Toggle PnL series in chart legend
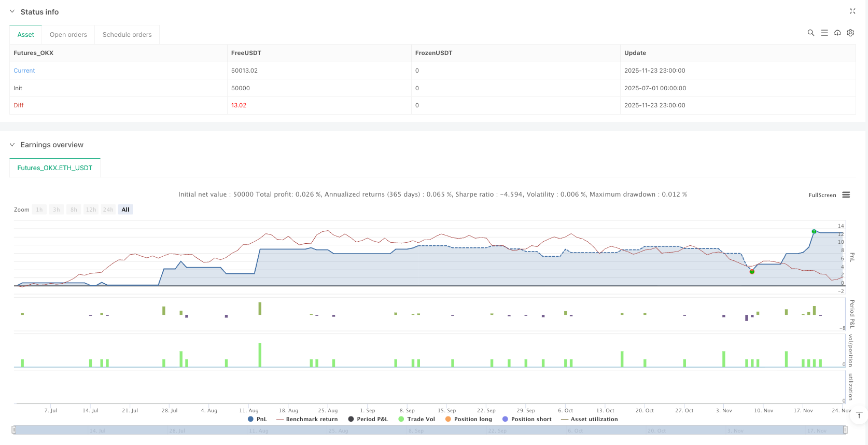 (x=258, y=419)
